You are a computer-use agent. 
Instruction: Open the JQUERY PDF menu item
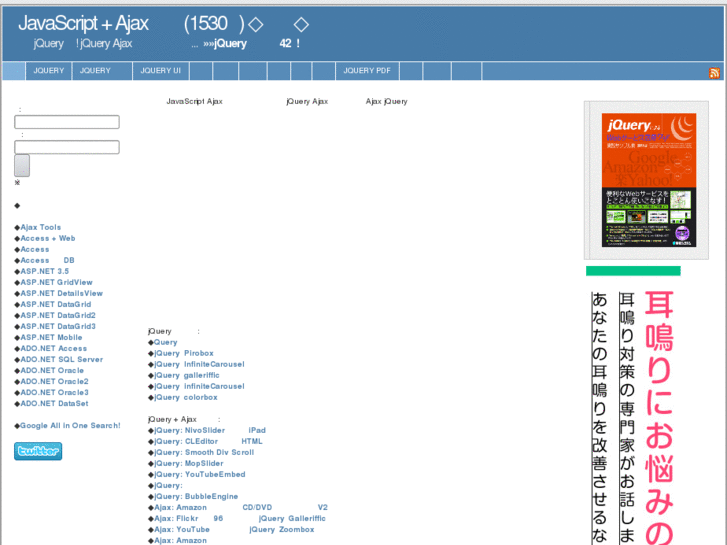pyautogui.click(x=367, y=71)
